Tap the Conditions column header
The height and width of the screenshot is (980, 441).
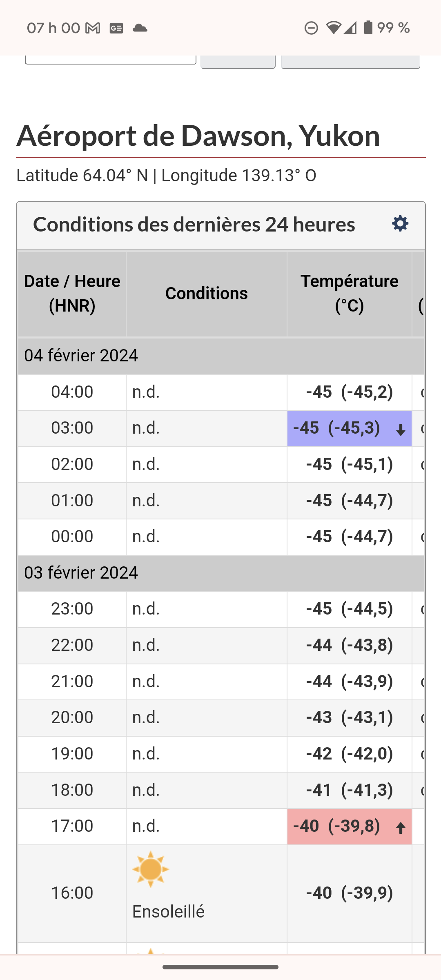[x=206, y=294]
